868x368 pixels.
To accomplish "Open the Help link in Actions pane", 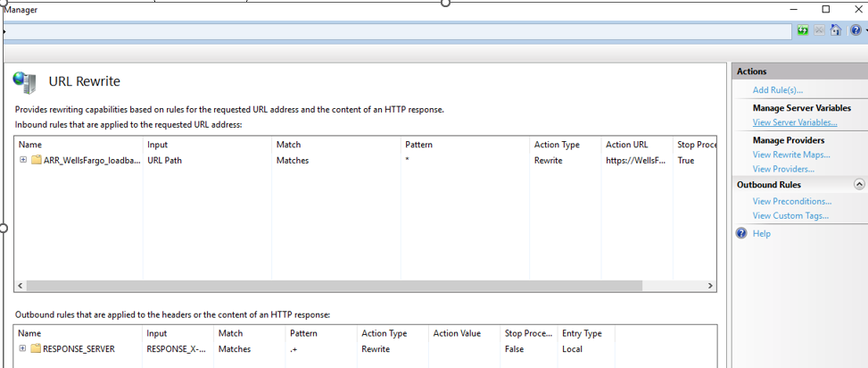I will tap(761, 233).
